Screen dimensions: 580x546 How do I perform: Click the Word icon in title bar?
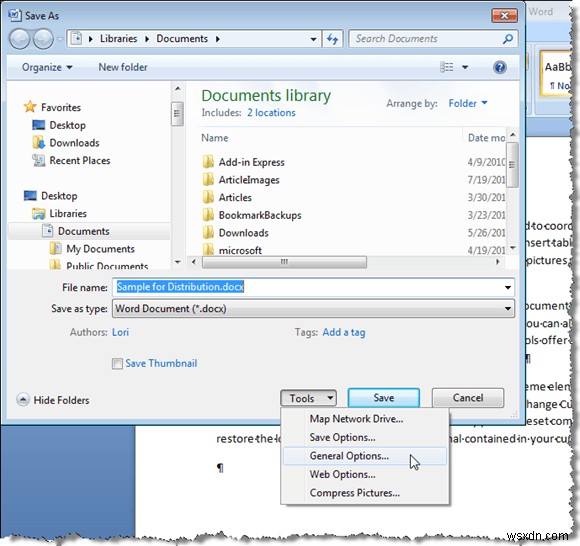(15, 15)
